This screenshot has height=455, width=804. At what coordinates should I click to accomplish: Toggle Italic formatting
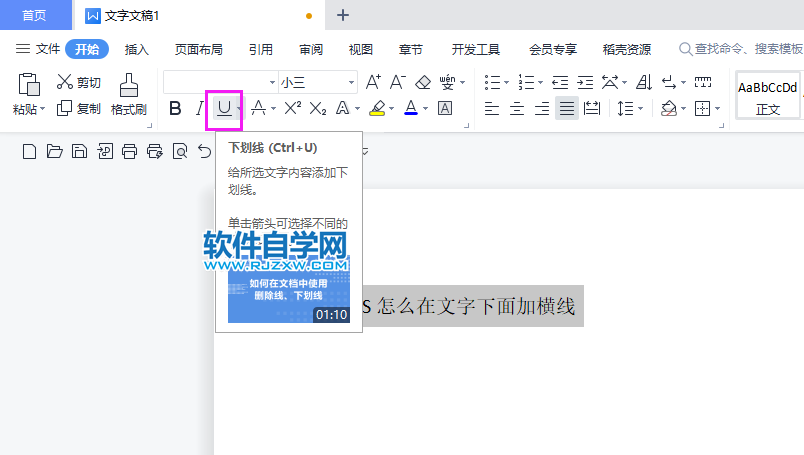pos(199,108)
